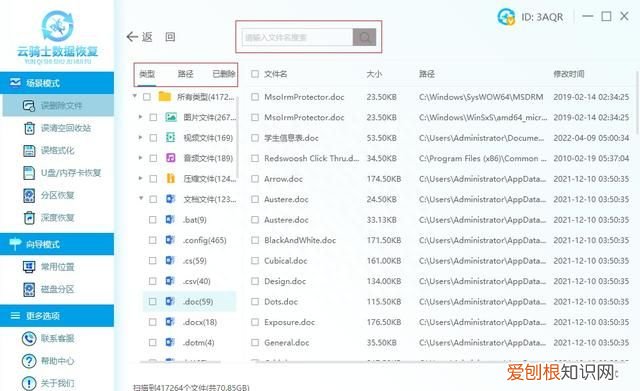This screenshot has width=640, height=391.
Task: Click the 24.50KB Austere.doc size cell
Action: click(x=382, y=199)
